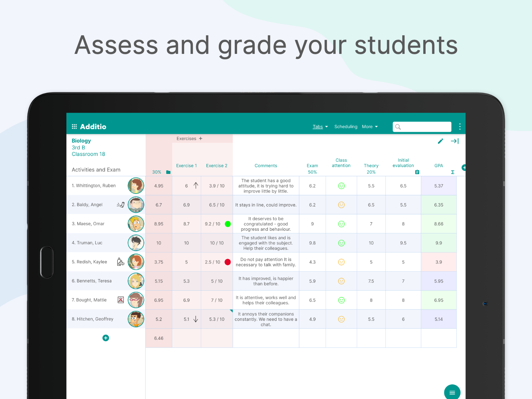This screenshot has width=532, height=399.
Task: Open the Additio apps grid icon
Action: point(74,127)
